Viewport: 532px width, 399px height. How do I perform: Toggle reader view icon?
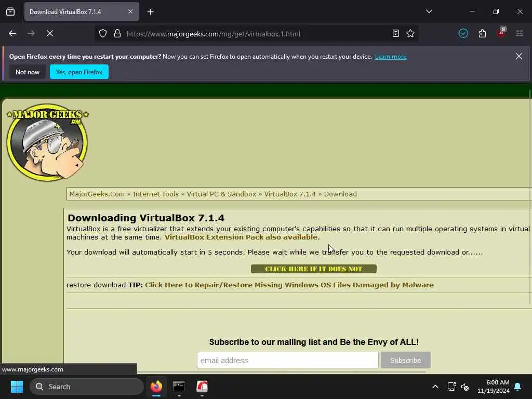point(395,33)
